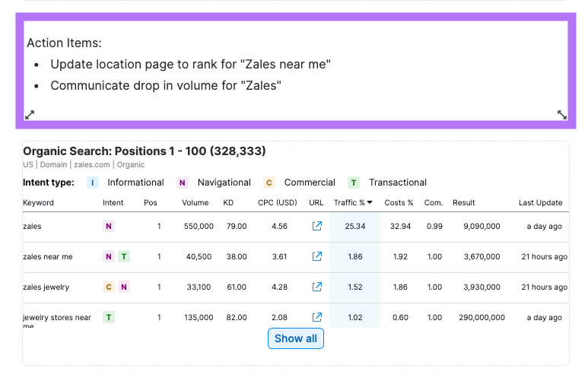Click the result value 290,000,000
Image resolution: width=588 pixels, height=381 pixels.
482,317
